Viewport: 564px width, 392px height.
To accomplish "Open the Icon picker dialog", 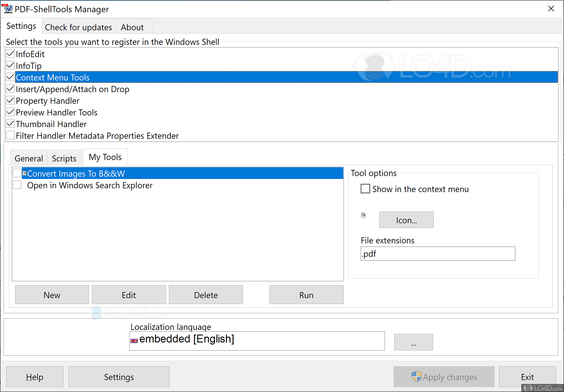I will coord(406,220).
